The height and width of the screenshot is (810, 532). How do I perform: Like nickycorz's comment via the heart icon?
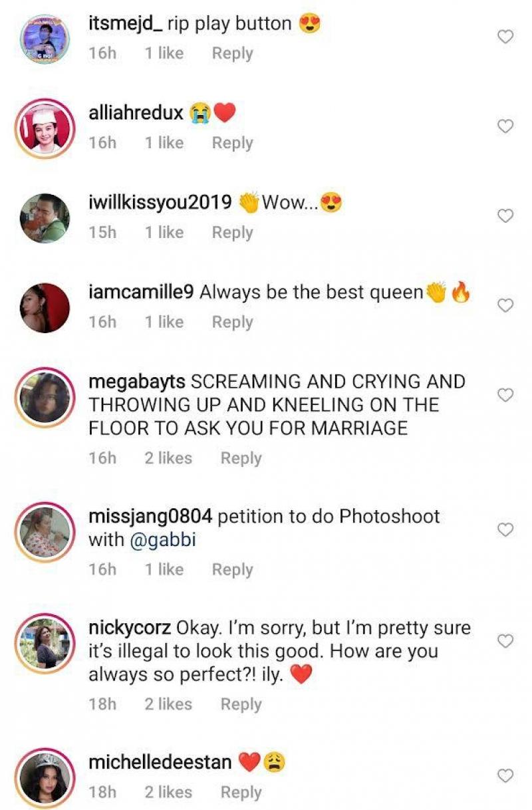click(505, 641)
